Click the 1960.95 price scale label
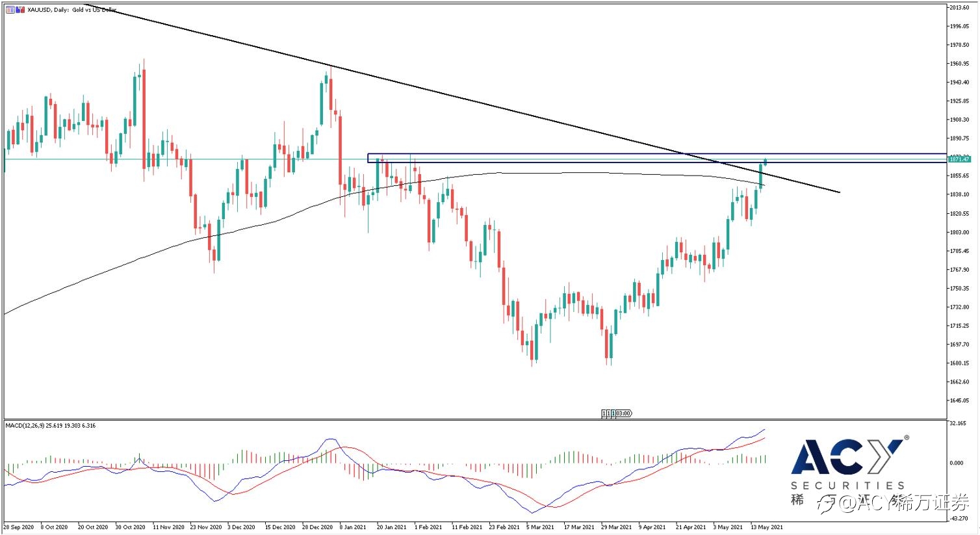 pos(959,64)
